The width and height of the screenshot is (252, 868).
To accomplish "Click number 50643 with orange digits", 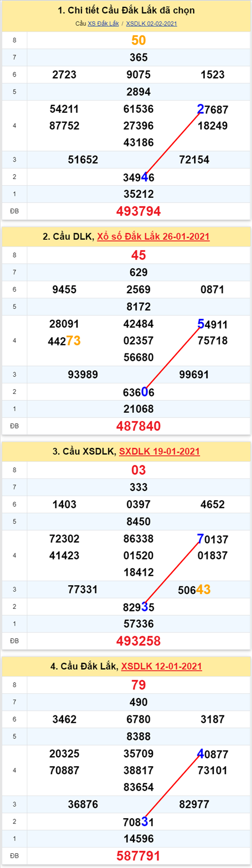I will [194, 590].
